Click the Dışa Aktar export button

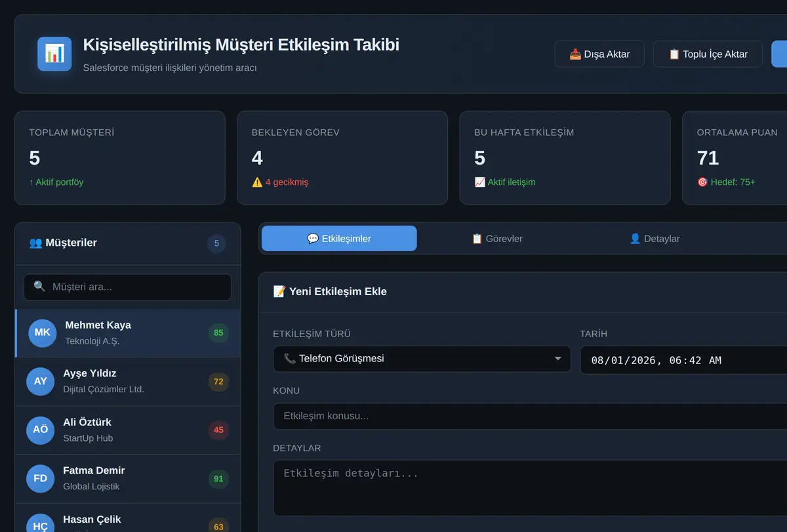599,54
